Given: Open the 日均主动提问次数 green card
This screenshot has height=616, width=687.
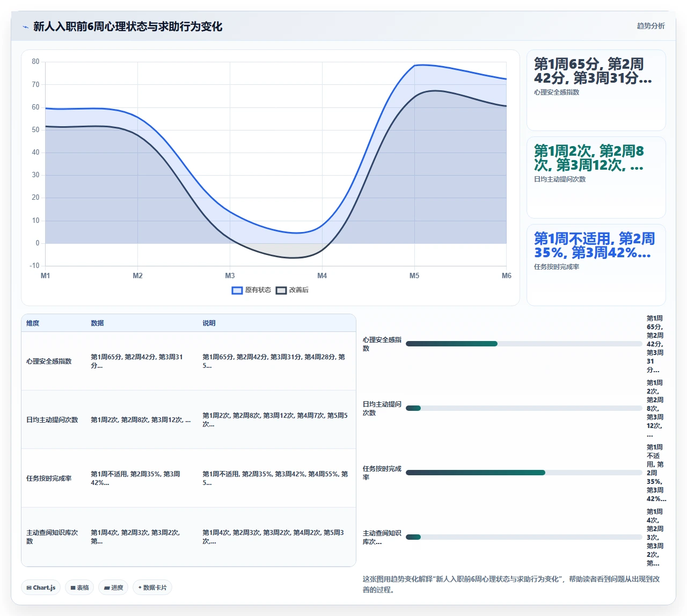Looking at the screenshot, I should [596, 177].
